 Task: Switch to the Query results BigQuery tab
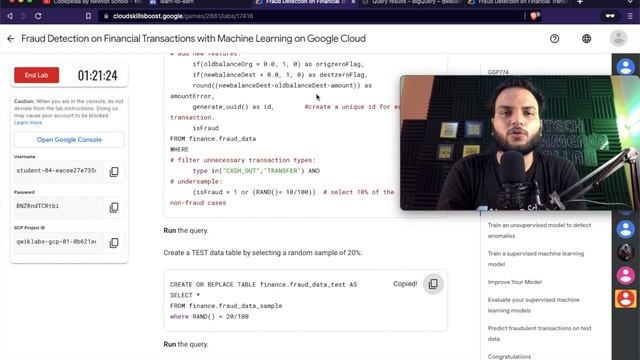[412, 2]
